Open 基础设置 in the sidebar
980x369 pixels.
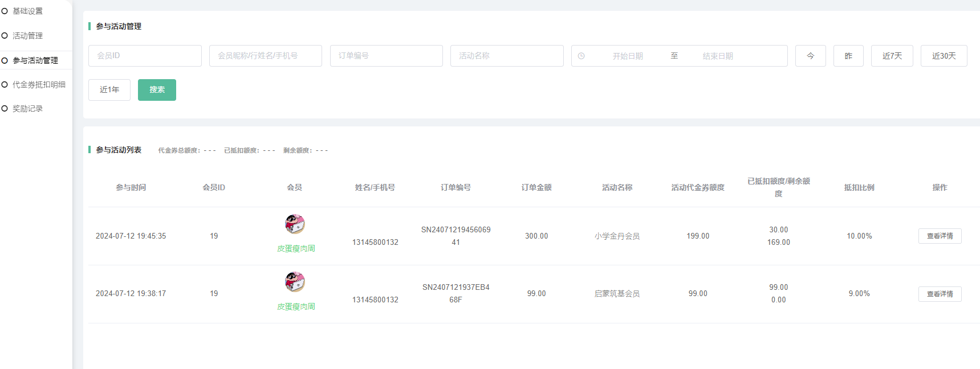coord(27,11)
